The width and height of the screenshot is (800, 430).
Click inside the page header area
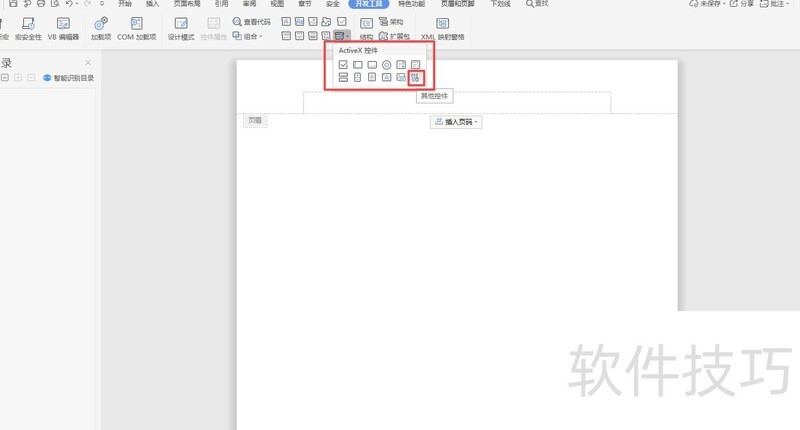[x=457, y=102]
